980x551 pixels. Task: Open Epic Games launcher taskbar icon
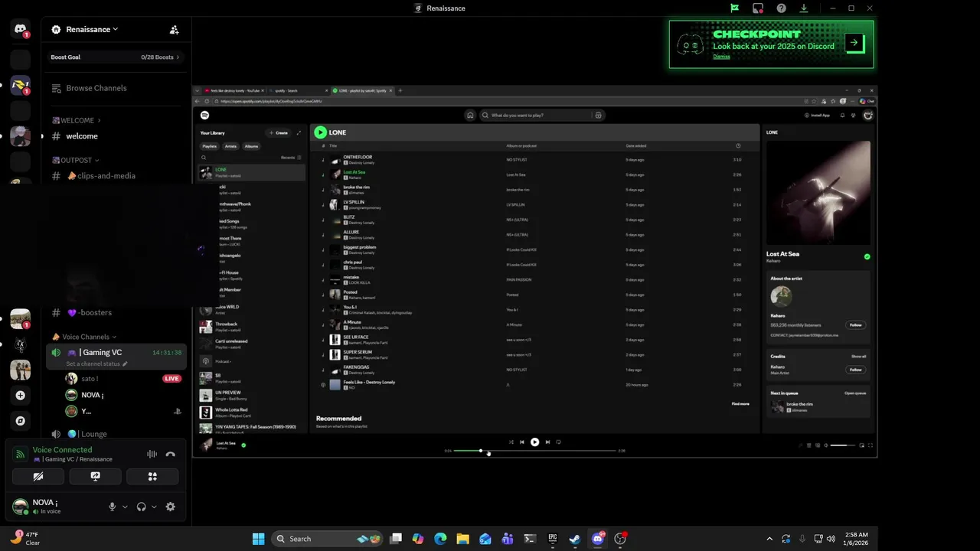pyautogui.click(x=552, y=539)
